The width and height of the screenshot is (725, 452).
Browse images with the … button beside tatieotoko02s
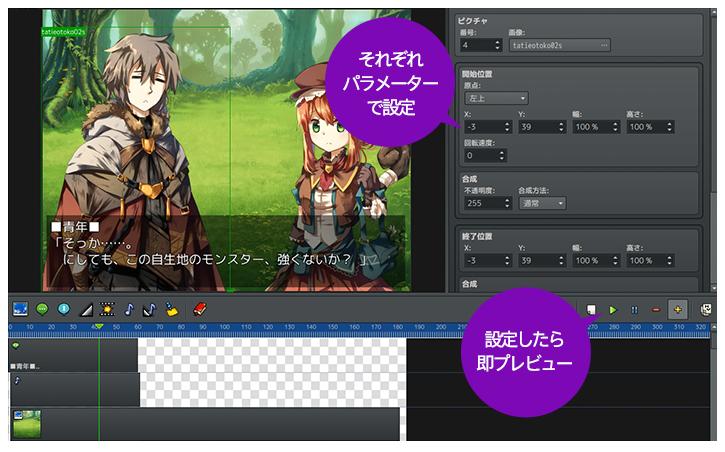pos(604,45)
